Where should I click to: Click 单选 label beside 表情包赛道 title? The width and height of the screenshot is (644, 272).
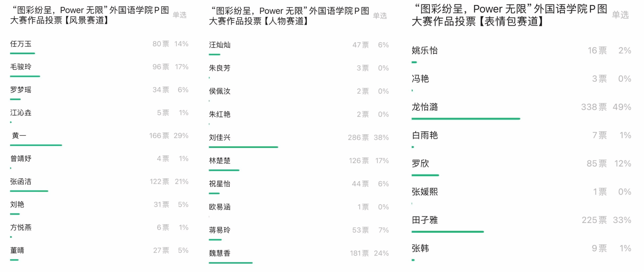(620, 15)
